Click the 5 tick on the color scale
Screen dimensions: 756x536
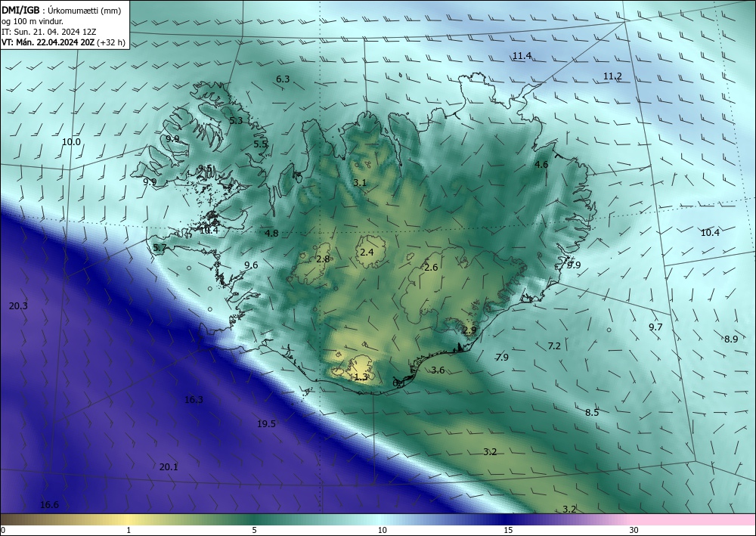[x=254, y=530]
